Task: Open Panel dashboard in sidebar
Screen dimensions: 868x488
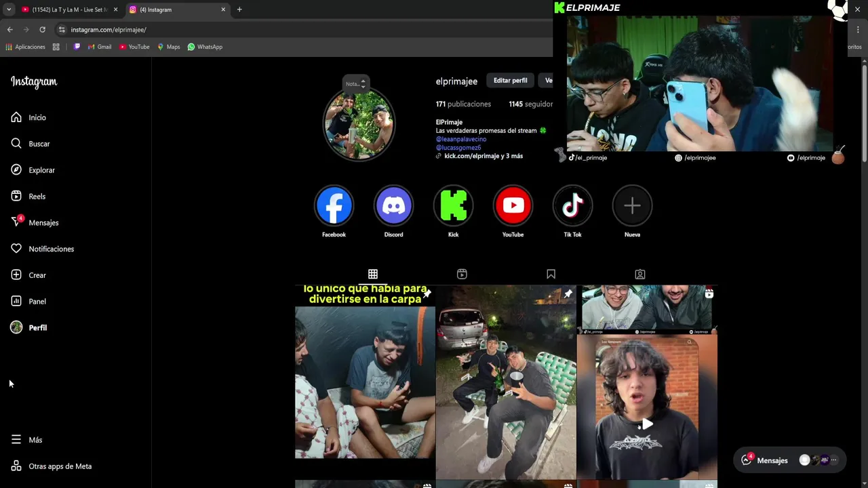Action: coord(28,302)
